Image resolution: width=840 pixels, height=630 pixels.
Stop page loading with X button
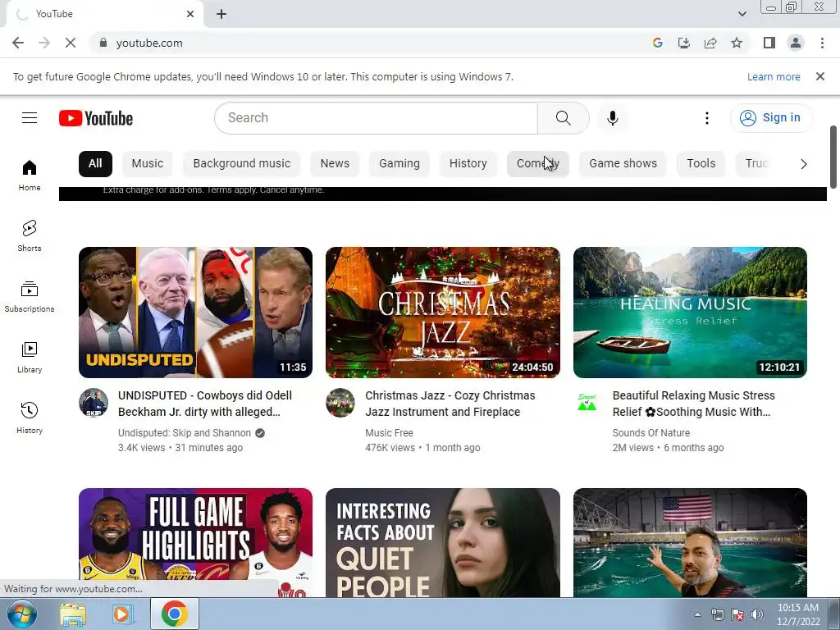(x=71, y=43)
